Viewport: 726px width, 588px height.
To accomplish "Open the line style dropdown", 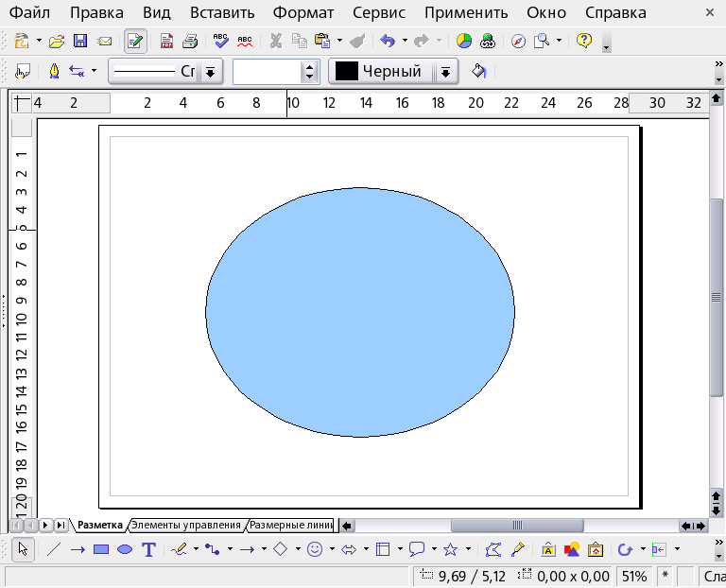I will 210,72.
